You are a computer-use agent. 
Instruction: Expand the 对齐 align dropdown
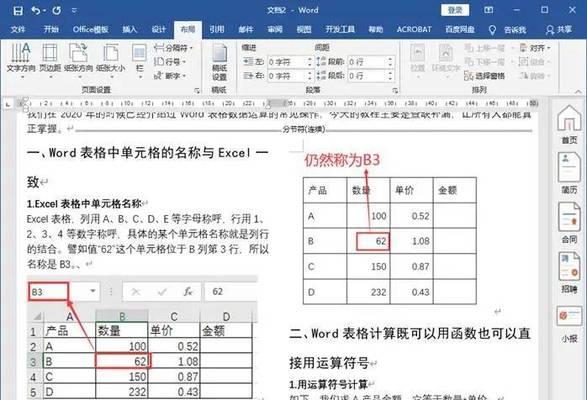pyautogui.click(x=535, y=48)
